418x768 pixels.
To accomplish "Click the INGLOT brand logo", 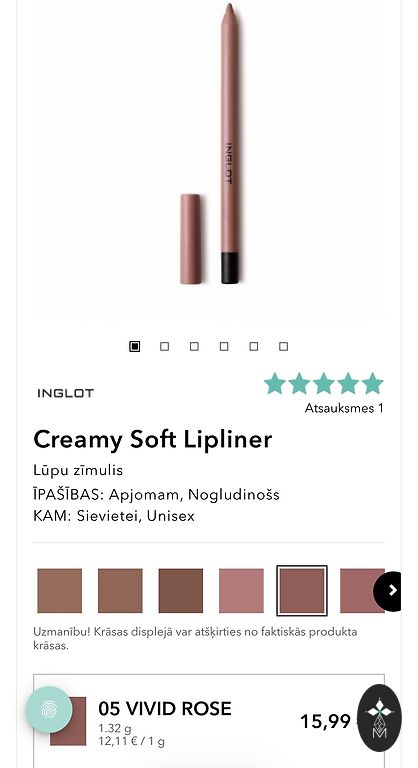I will (x=65, y=393).
